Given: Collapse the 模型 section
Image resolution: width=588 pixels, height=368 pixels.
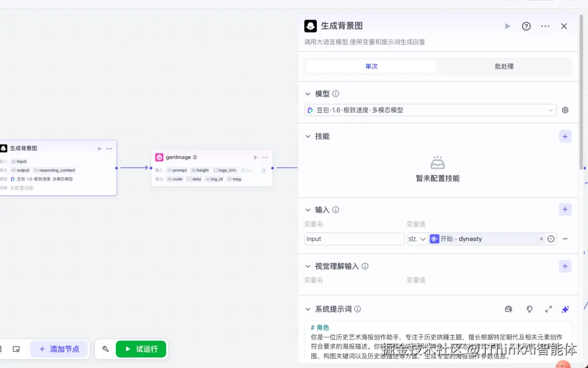Looking at the screenshot, I should [309, 93].
